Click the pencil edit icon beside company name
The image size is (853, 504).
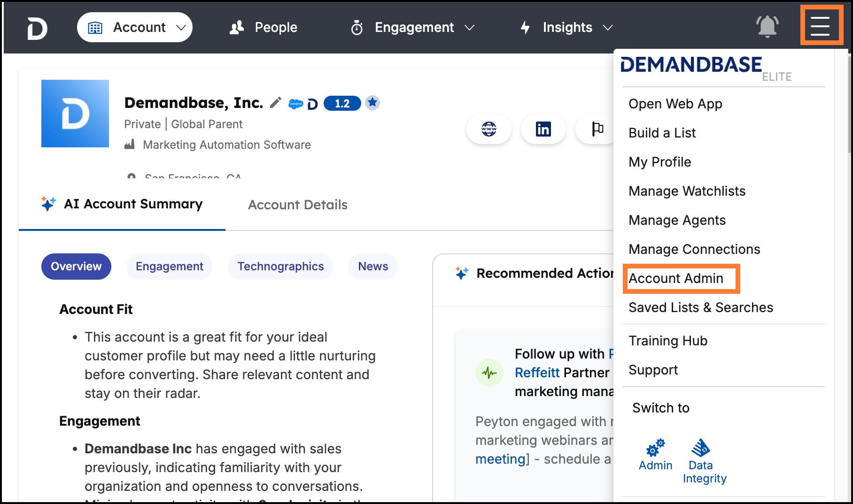click(x=276, y=102)
